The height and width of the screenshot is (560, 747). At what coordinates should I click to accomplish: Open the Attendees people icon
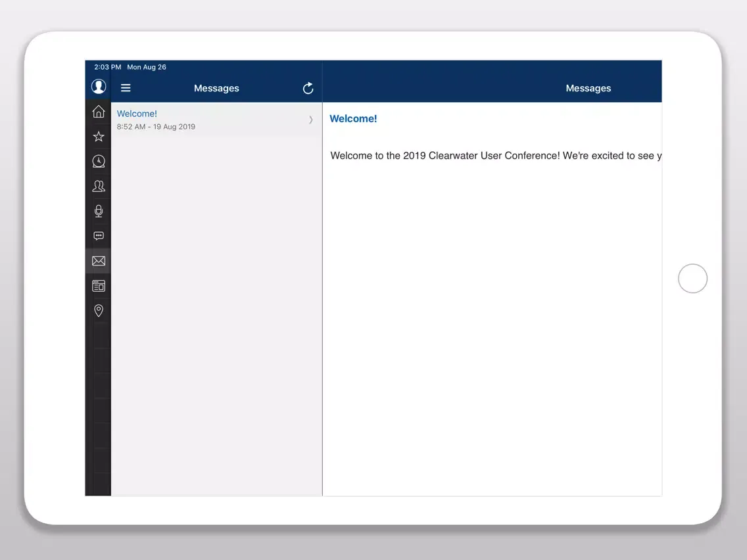[x=99, y=186]
